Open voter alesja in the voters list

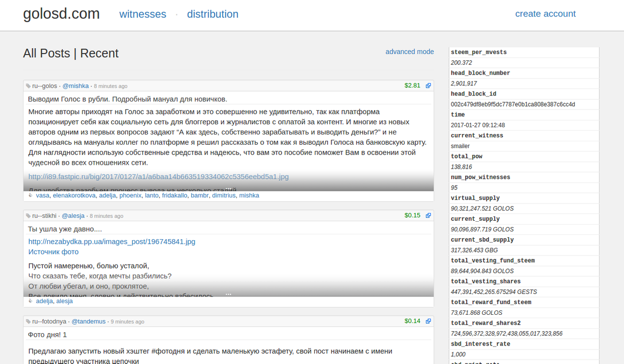pos(64,301)
